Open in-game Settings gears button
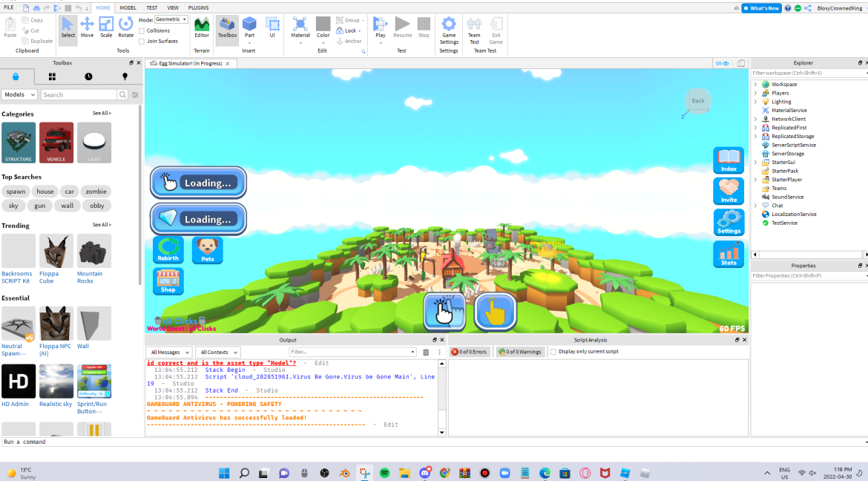 click(x=729, y=222)
